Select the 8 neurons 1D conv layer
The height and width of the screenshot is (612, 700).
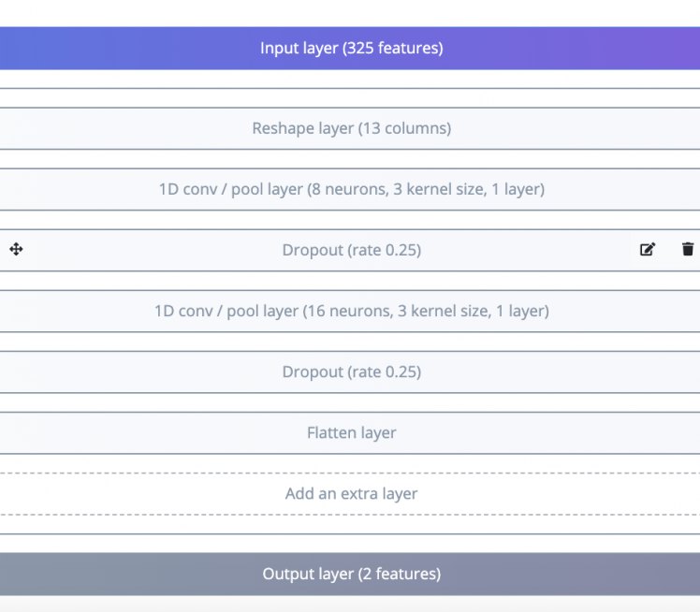click(350, 189)
